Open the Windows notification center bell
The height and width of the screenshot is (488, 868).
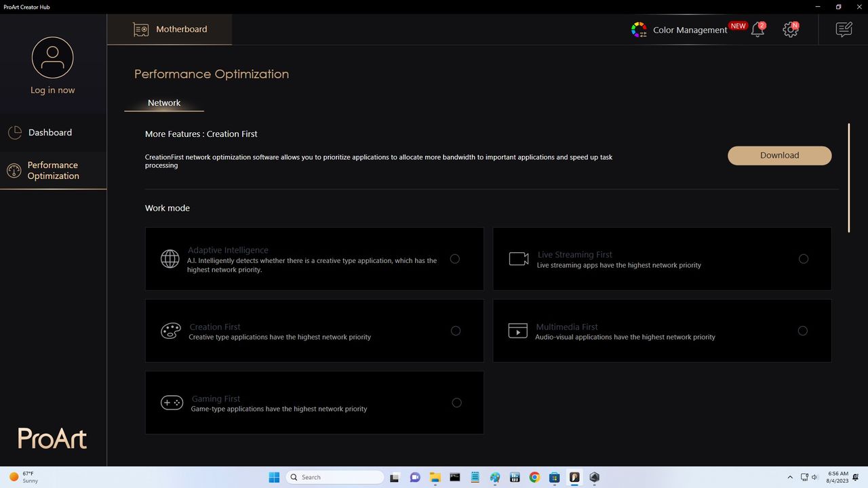tap(856, 477)
